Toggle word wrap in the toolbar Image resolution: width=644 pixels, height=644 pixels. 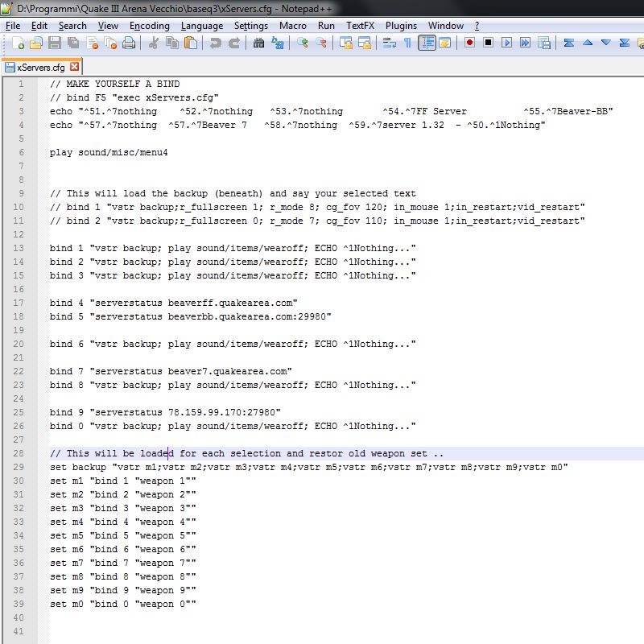click(x=389, y=43)
